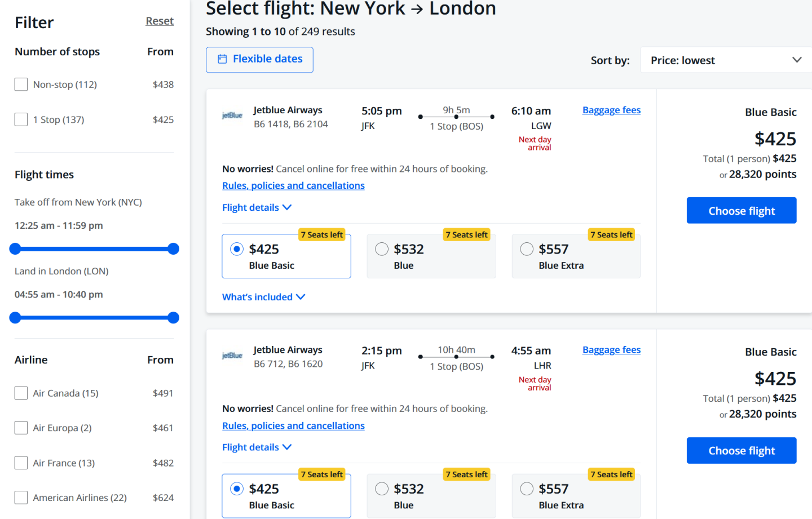Image resolution: width=812 pixels, height=519 pixels.
Task: Click the JetBlue logo on second flight
Action: coord(232,356)
